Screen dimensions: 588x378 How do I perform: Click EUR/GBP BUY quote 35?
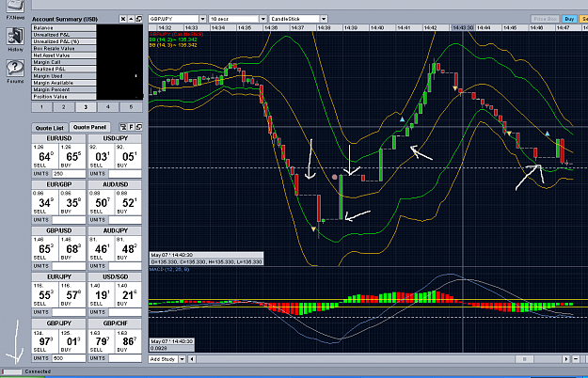[x=72, y=202]
